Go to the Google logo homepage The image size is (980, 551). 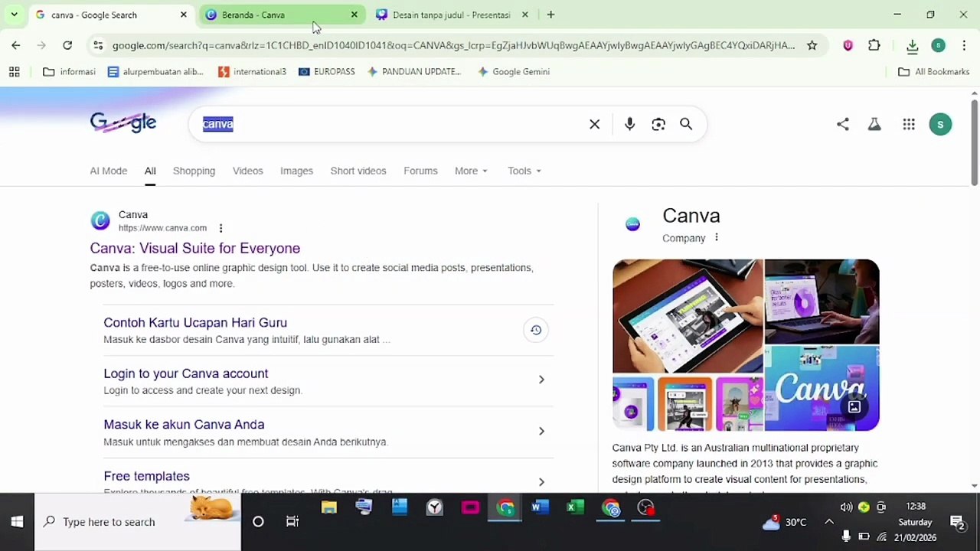[123, 122]
